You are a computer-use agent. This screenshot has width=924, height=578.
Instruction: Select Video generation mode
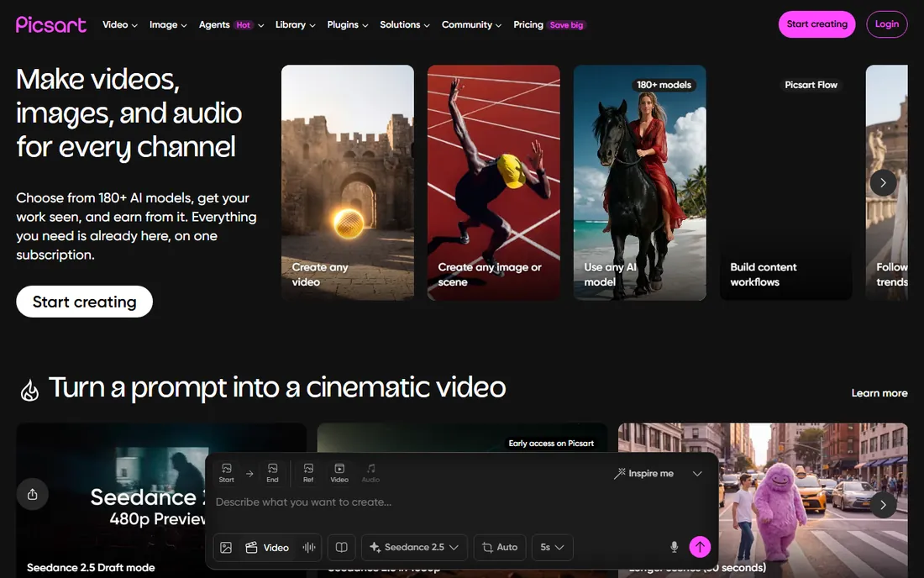pyautogui.click(x=267, y=548)
